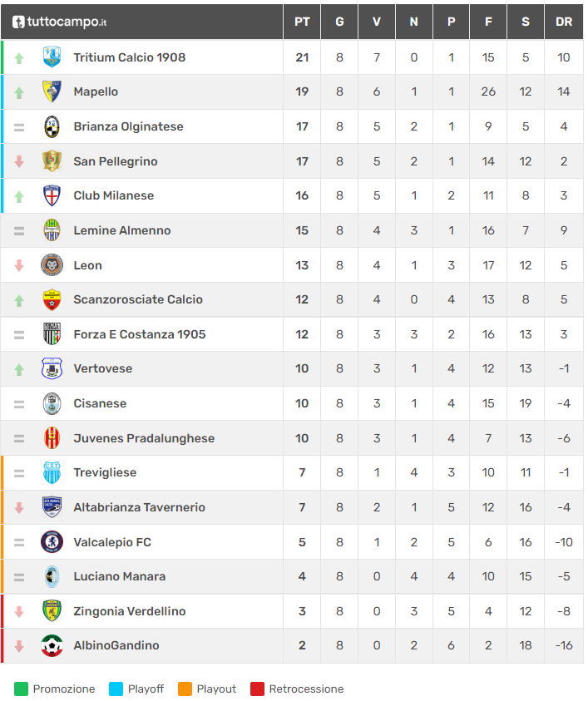The height and width of the screenshot is (701, 588).
Task: Open the Lemine Almenno team page
Action: point(121,230)
